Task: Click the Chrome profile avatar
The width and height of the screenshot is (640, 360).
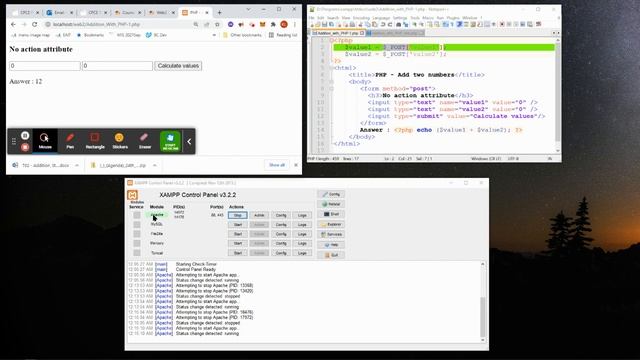Action: pos(284,24)
